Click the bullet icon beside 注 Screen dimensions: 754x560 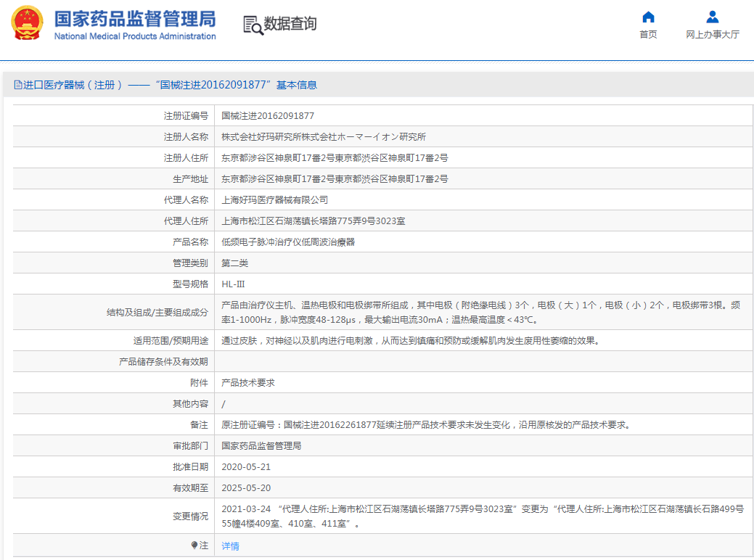(x=194, y=545)
